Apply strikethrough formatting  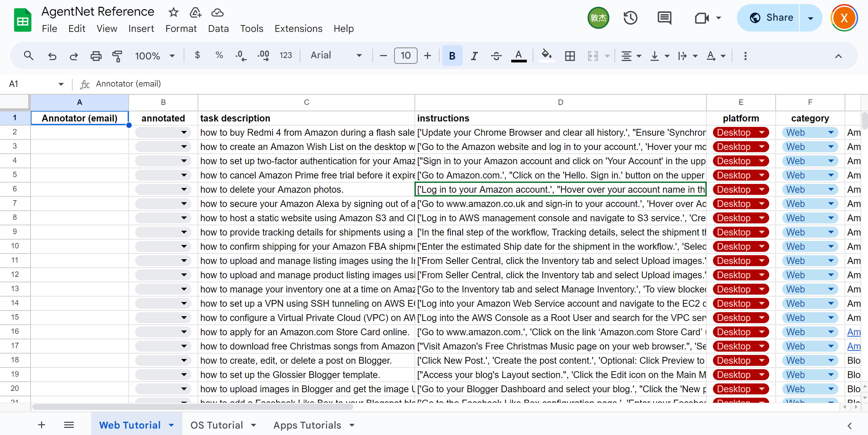pyautogui.click(x=496, y=56)
